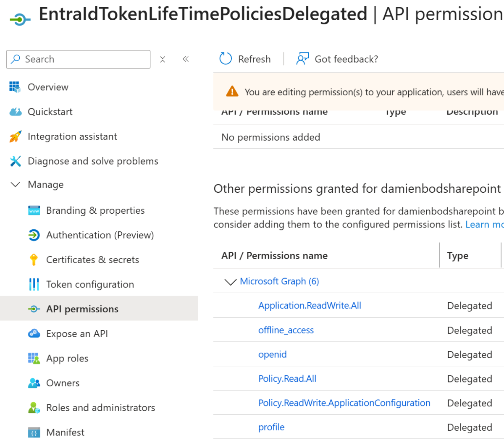The image size is (504, 448).
Task: Click the Token configuration bars icon
Action: coord(34,284)
